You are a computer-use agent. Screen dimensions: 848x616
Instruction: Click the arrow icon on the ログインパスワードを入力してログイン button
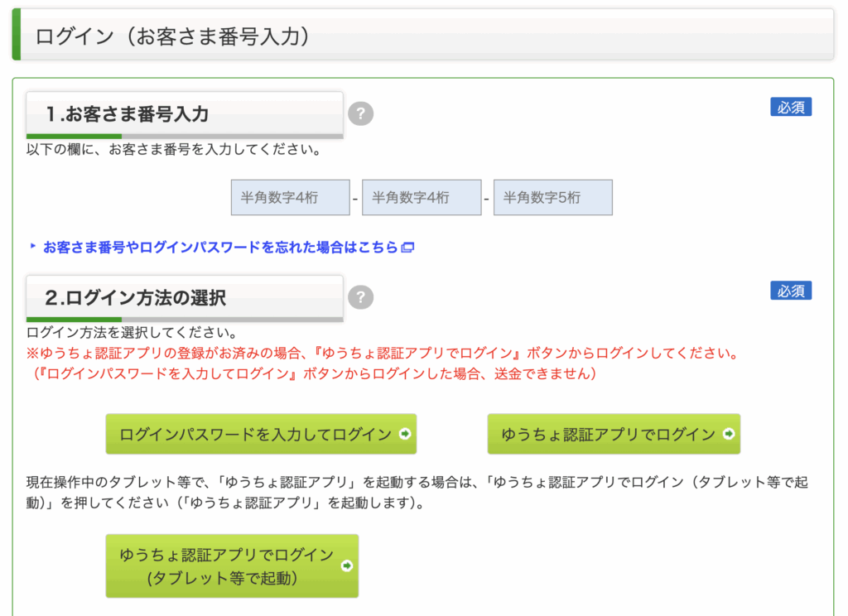pyautogui.click(x=405, y=435)
